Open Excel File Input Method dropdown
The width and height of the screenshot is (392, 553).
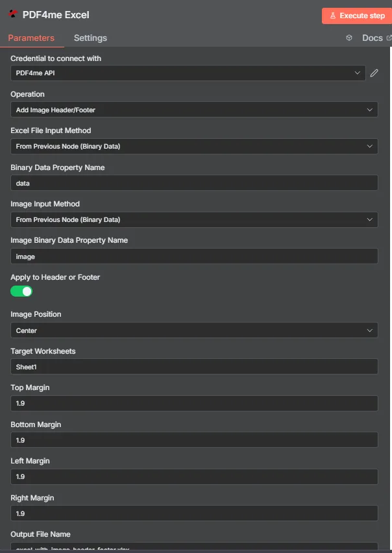pyautogui.click(x=194, y=146)
